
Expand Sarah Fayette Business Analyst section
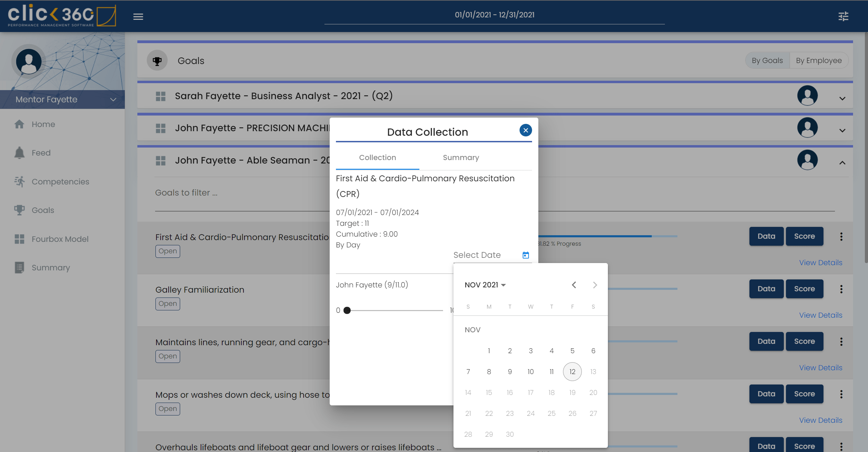[x=842, y=98]
